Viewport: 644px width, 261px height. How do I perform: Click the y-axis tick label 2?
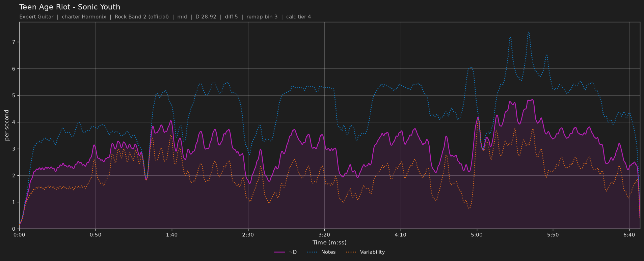tap(14, 176)
